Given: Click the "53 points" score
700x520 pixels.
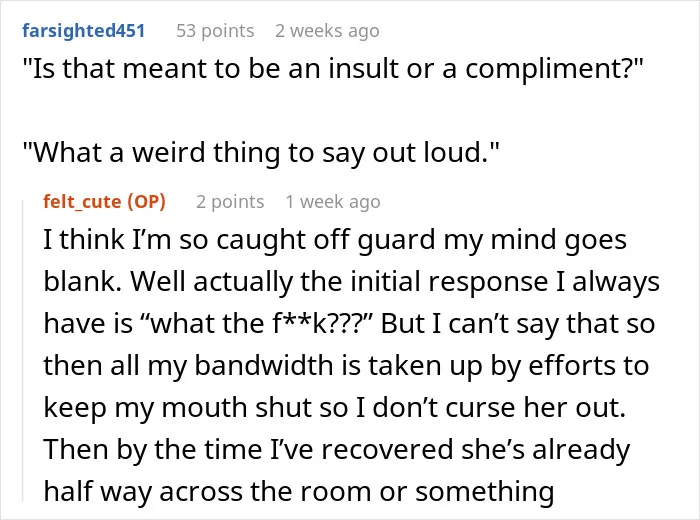Looking at the screenshot, I should [x=215, y=31].
